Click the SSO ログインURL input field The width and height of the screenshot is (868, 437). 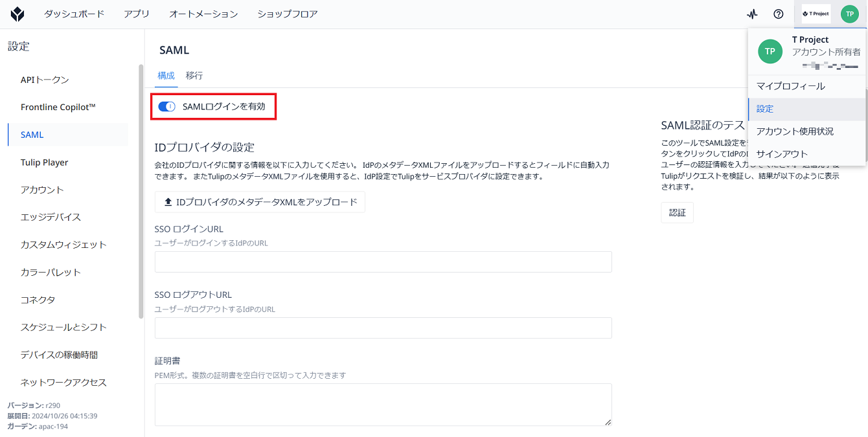[x=383, y=262]
